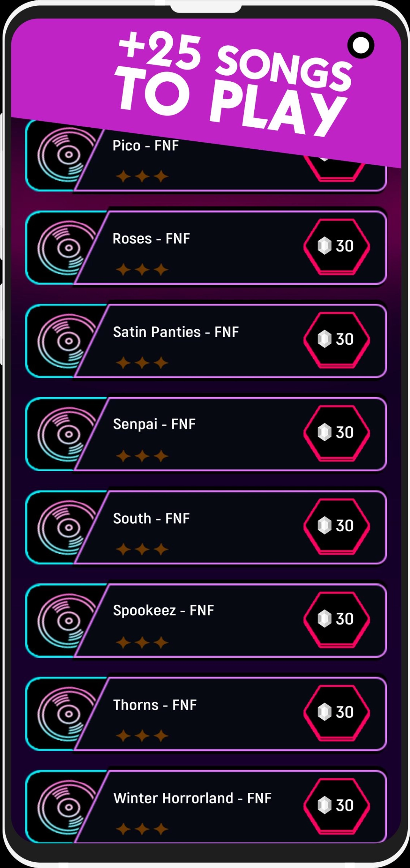
Task: Select the Roses - FNF song title
Action: [x=151, y=239]
